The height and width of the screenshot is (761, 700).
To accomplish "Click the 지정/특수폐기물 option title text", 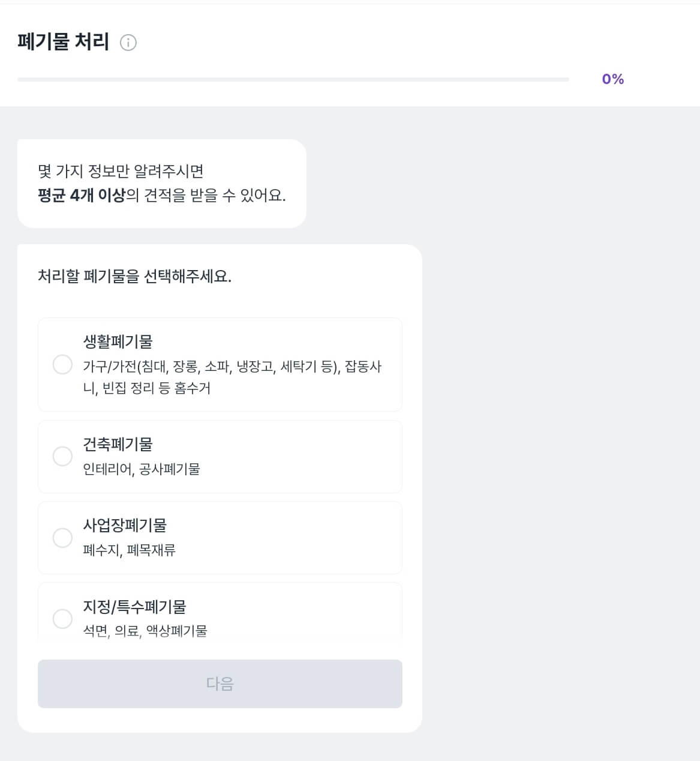I will coord(134,606).
